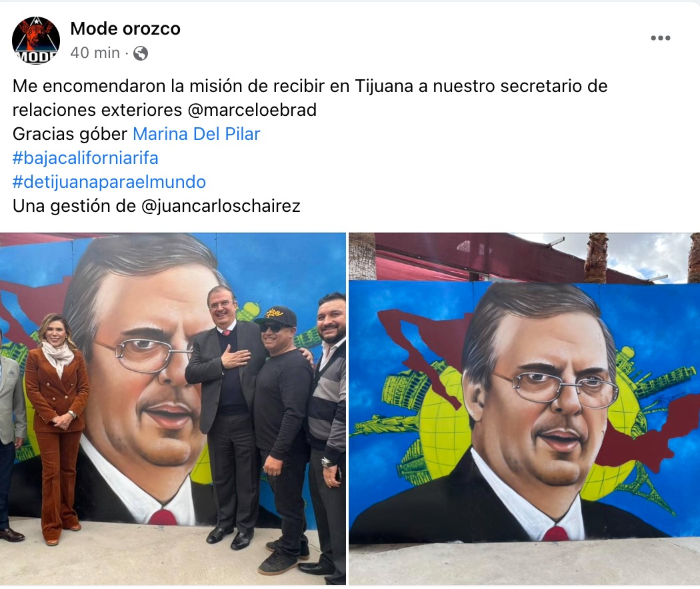Open the 40 min timestamp link
The width and height of the screenshot is (700, 589).
tap(95, 53)
